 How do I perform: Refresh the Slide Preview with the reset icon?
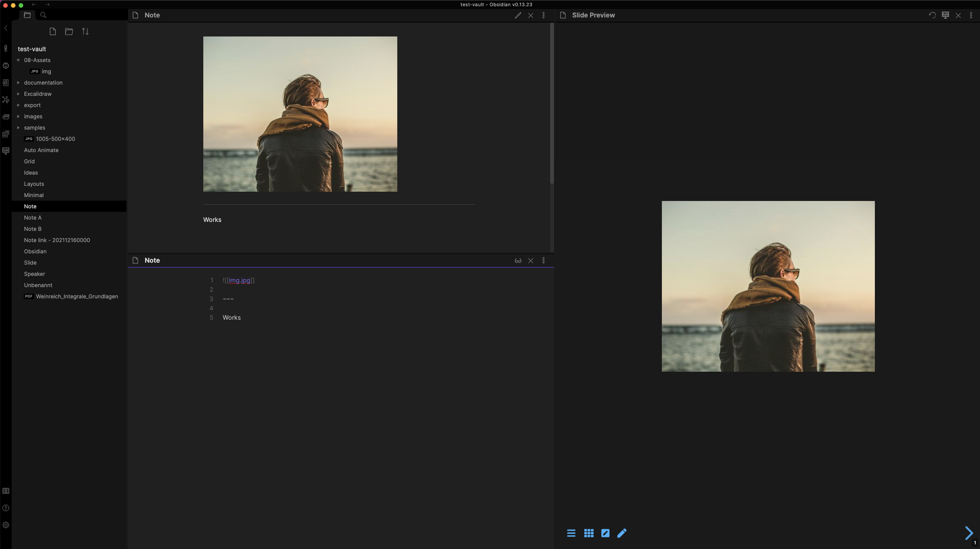point(932,15)
